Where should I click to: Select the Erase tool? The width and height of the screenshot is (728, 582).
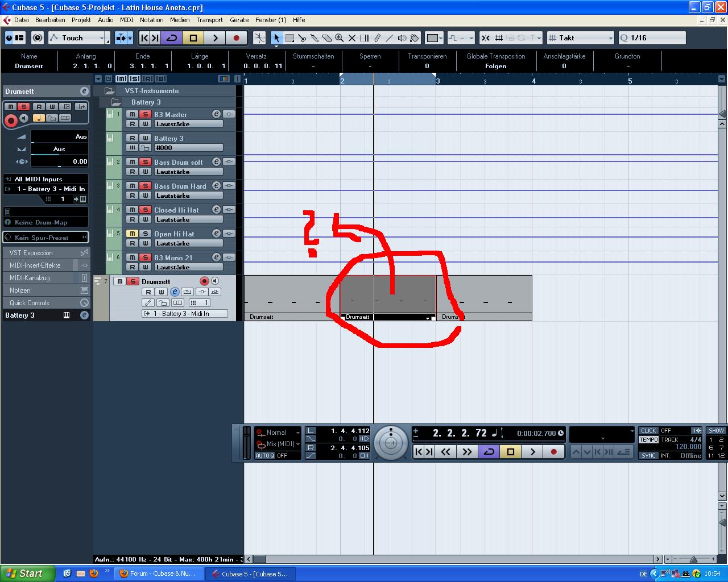(x=327, y=38)
